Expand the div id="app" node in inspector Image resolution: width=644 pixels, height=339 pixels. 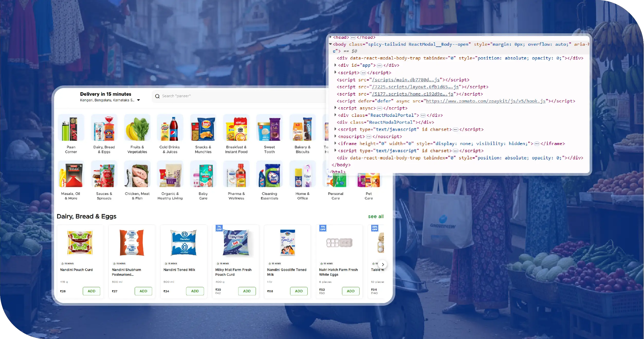pos(335,65)
